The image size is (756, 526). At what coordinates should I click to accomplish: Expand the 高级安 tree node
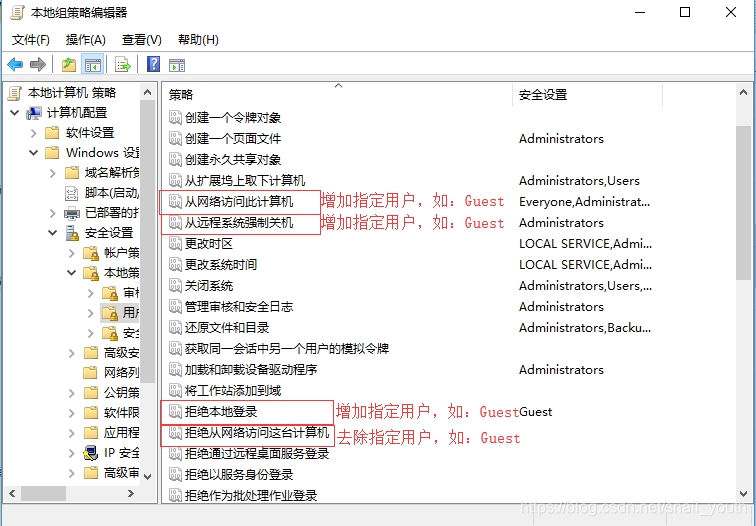click(x=72, y=353)
